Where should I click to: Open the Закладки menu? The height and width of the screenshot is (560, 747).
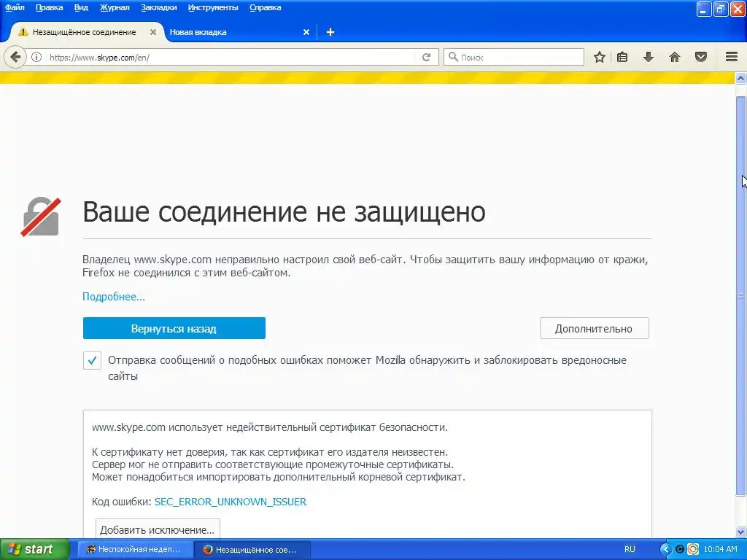158,7
